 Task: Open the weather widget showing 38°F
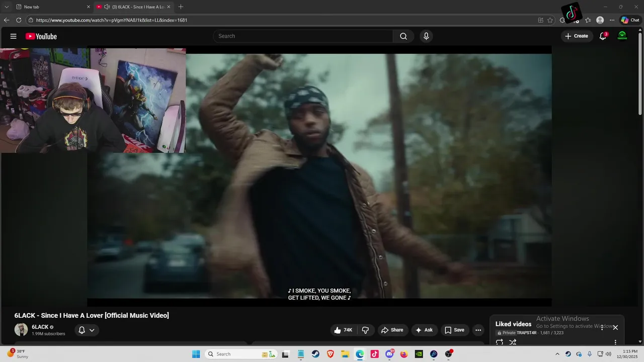point(17,354)
